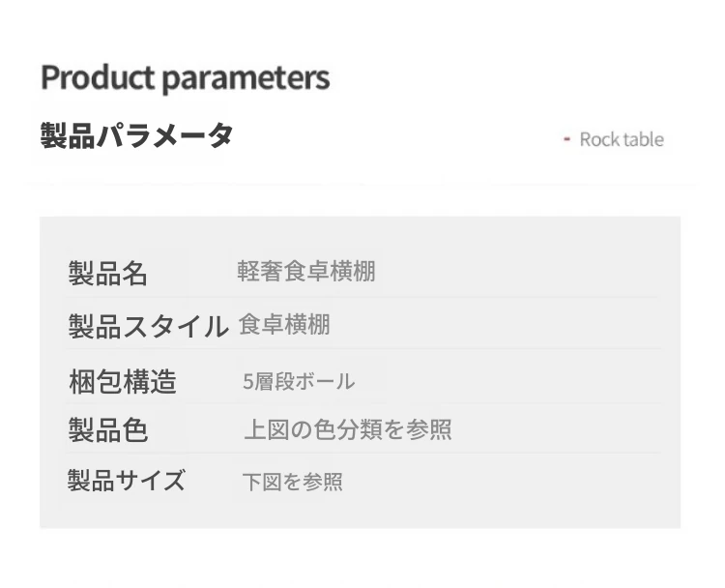
Task: Select the 梱包構造 row label
Action: [x=123, y=382]
